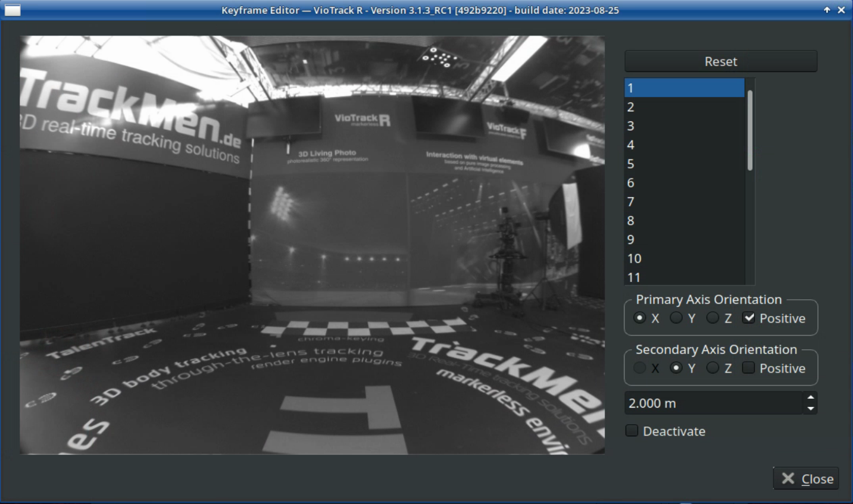Click the window menu icon in title bar
The height and width of the screenshot is (504, 853).
tap(13, 10)
